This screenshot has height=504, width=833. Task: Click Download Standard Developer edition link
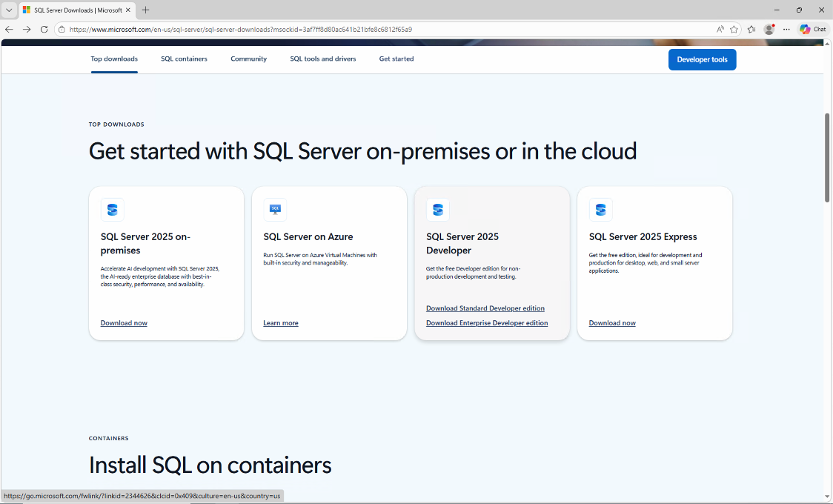coord(485,308)
